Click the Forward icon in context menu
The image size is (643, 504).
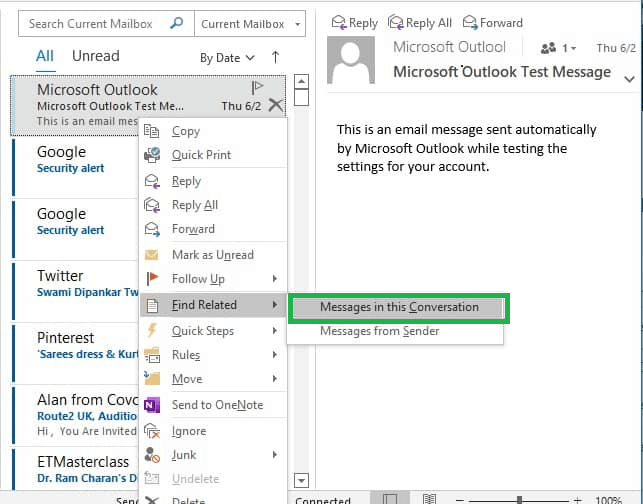click(x=152, y=229)
